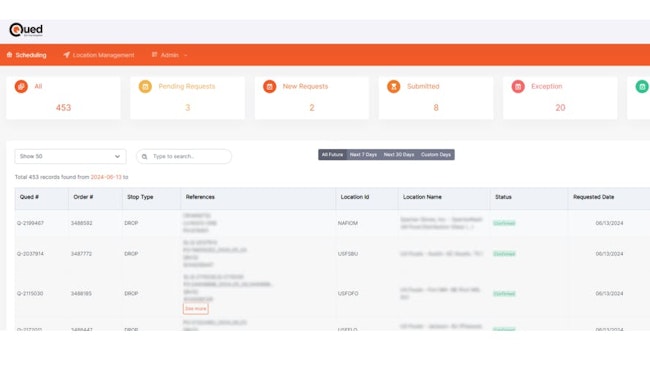Select the Submitted card

[436, 98]
